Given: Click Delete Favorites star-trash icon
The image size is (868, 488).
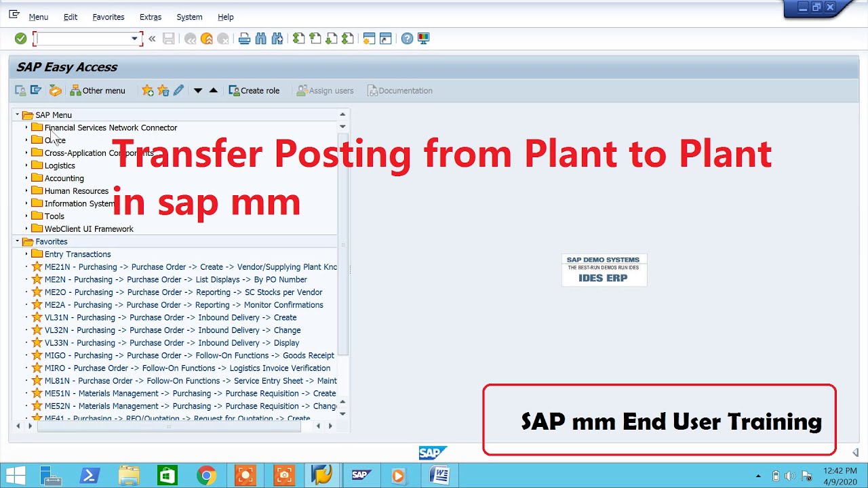Looking at the screenshot, I should coord(163,90).
